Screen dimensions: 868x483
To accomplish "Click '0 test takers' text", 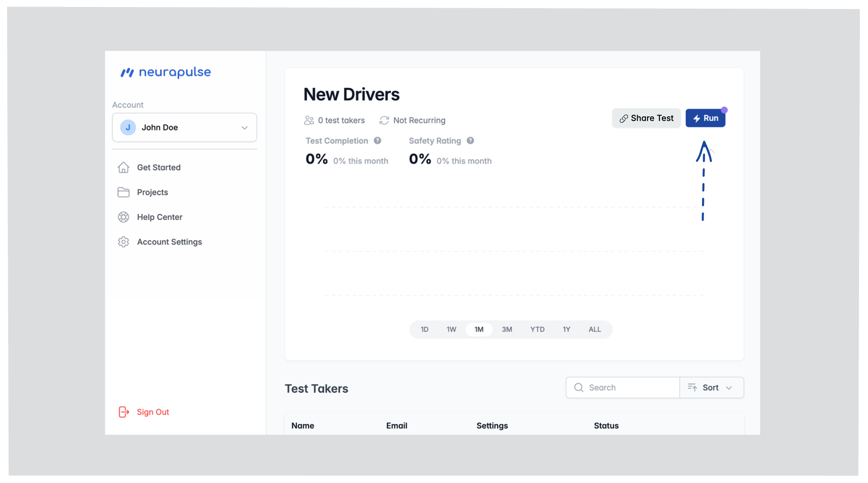I will (341, 120).
